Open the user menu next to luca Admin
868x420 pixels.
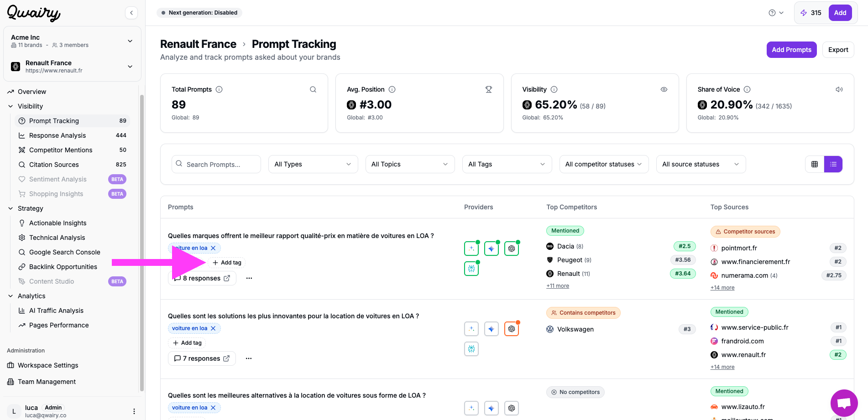click(134, 411)
